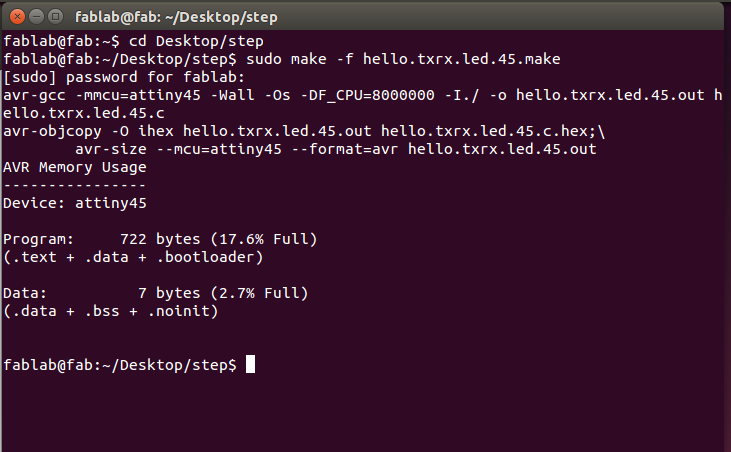Click the 'AVR Memory Usage' heading

(x=75, y=167)
